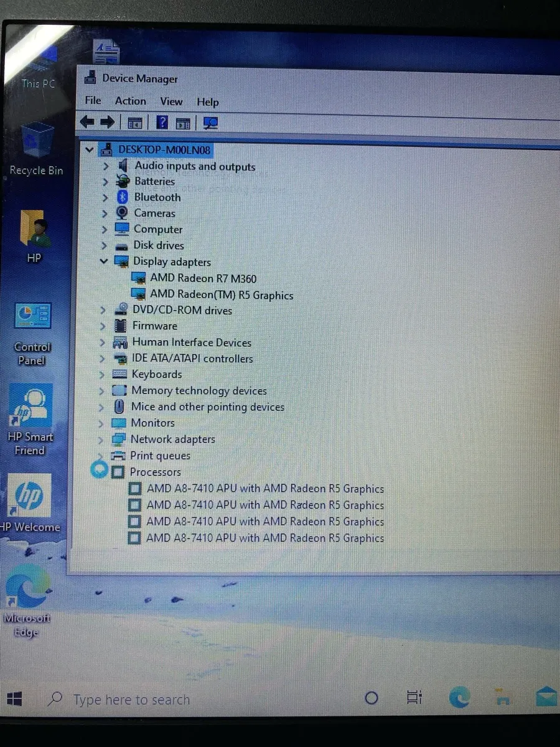This screenshot has width=560, height=747.
Task: Select the Processors label
Action: point(156,472)
